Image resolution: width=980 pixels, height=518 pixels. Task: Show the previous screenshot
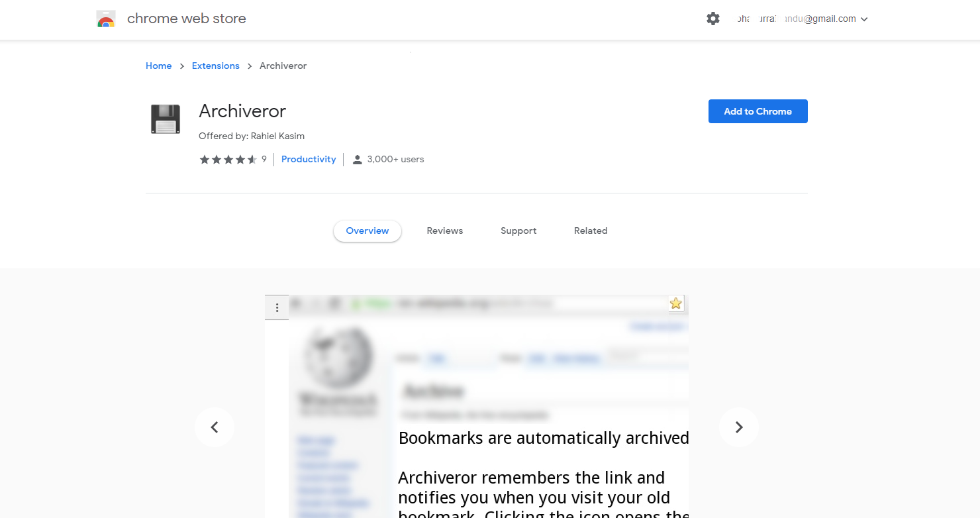pos(215,427)
